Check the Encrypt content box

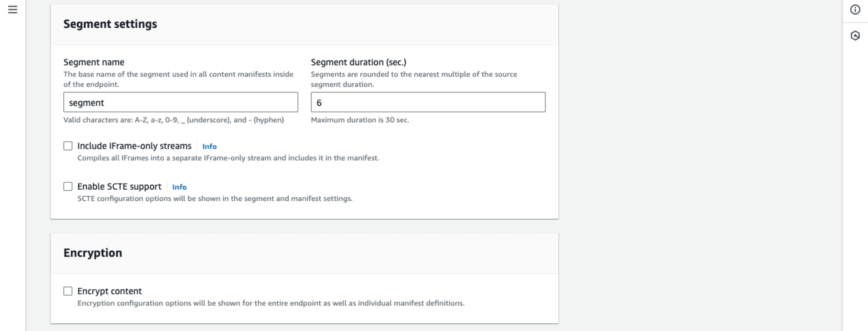[68, 291]
